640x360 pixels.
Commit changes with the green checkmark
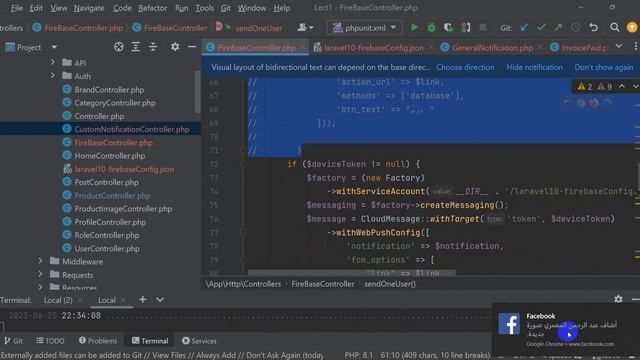point(541,28)
